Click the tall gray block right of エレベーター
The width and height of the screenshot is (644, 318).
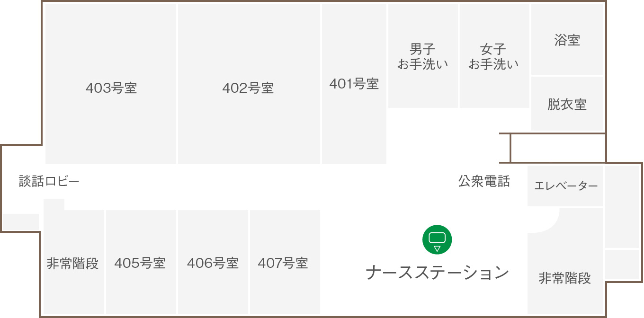[622, 206]
